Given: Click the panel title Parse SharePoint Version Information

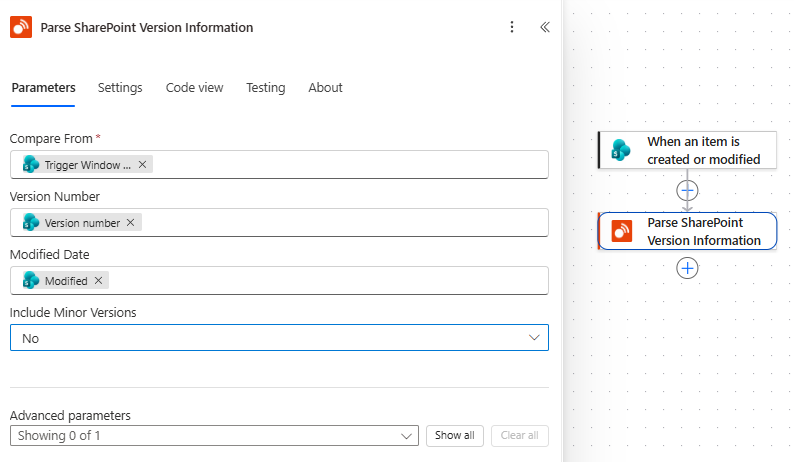Looking at the screenshot, I should (x=147, y=27).
